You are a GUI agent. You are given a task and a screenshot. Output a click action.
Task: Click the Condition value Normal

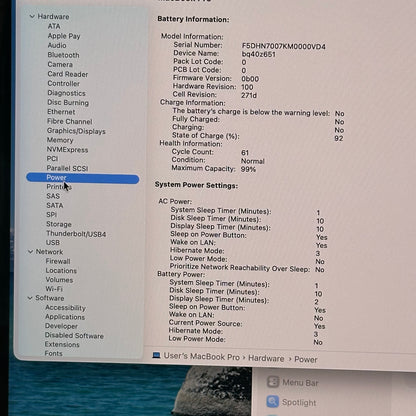(x=253, y=161)
